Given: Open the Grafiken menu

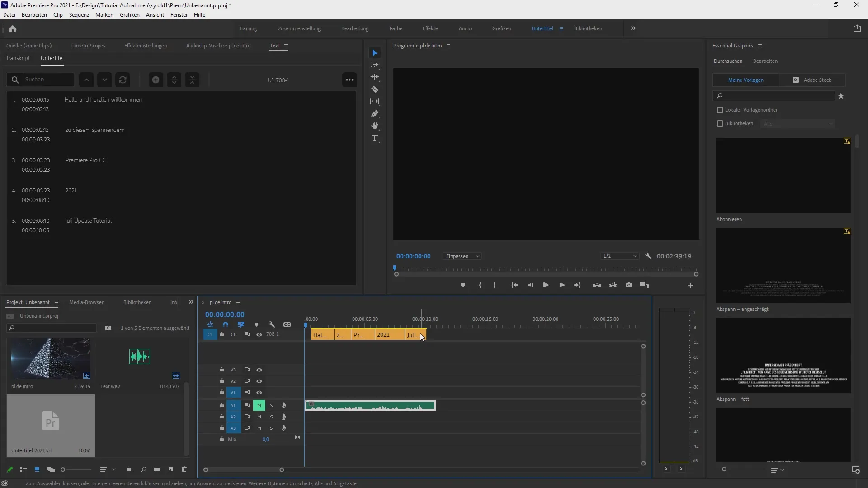Looking at the screenshot, I should 130,15.
